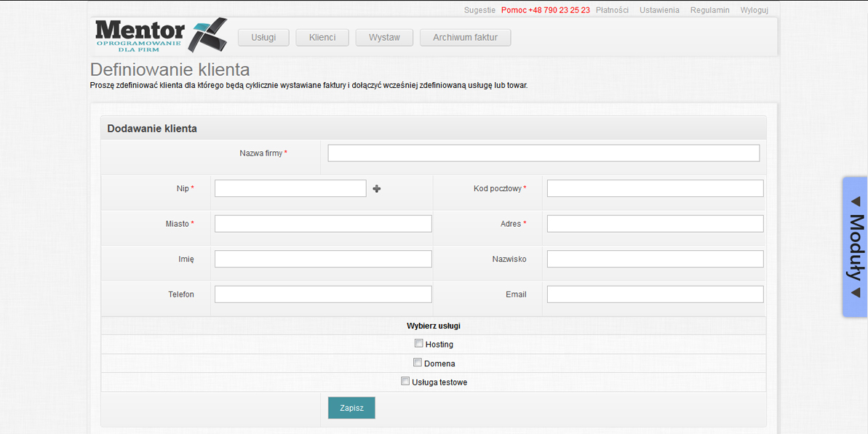The image size is (868, 434).
Task: Click the Mentor logo
Action: (x=160, y=36)
